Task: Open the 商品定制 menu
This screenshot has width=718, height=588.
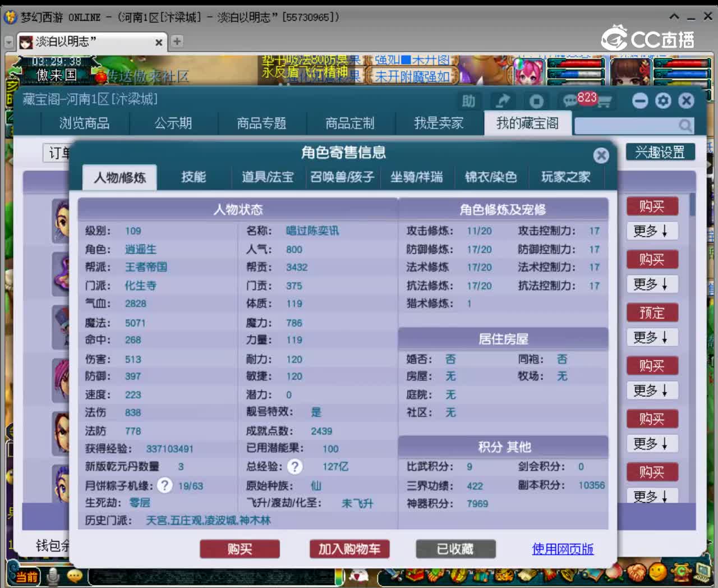Action: (x=350, y=123)
